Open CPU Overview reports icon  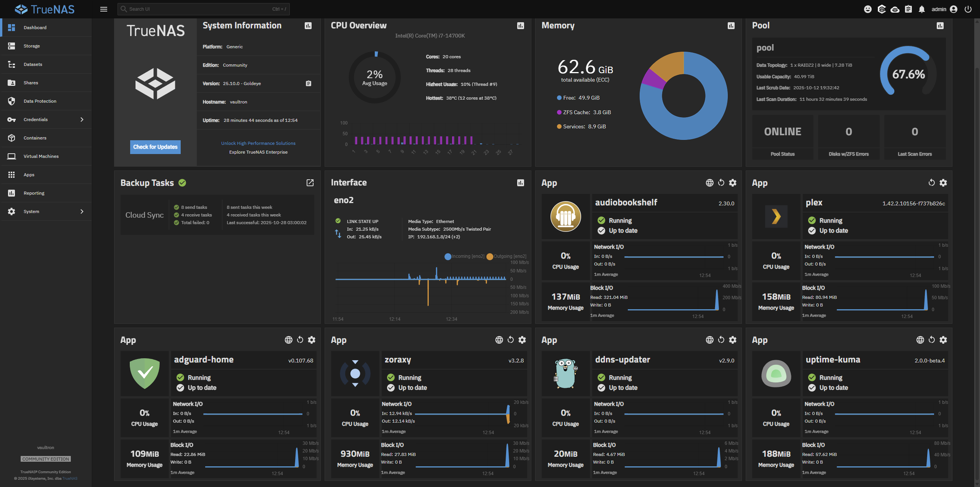(x=521, y=26)
